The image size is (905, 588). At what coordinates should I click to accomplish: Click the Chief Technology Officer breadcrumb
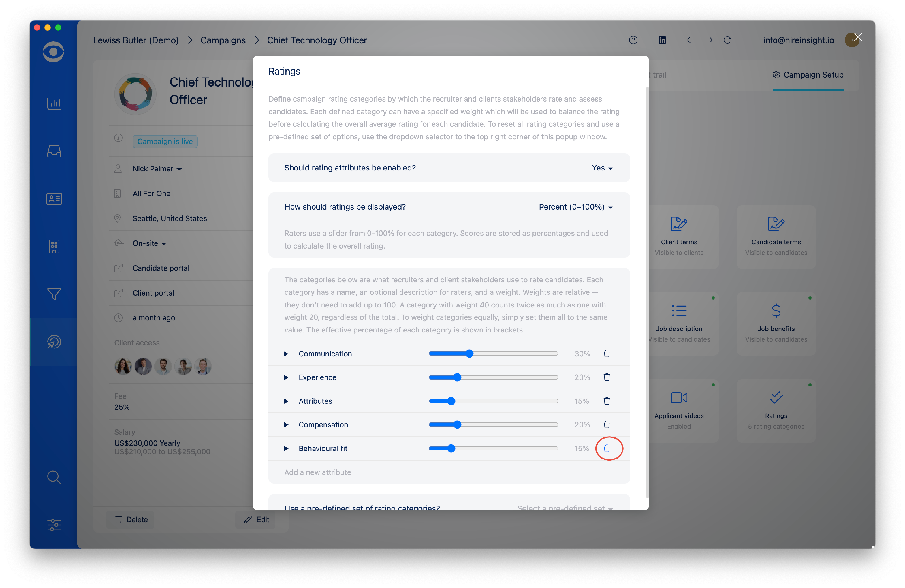tap(317, 40)
